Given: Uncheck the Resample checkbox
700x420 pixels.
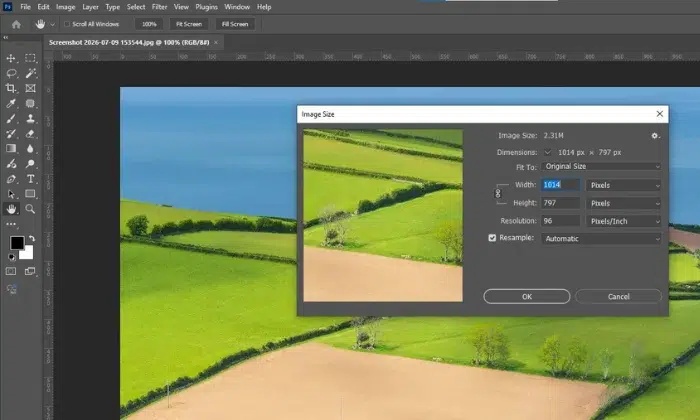Looking at the screenshot, I should pyautogui.click(x=492, y=238).
